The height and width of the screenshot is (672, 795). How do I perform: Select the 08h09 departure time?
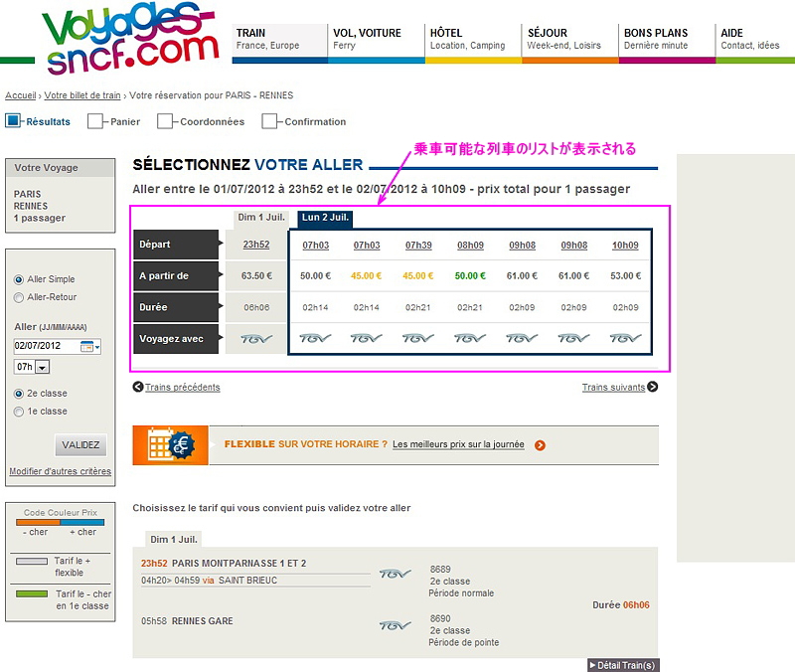[x=470, y=245]
